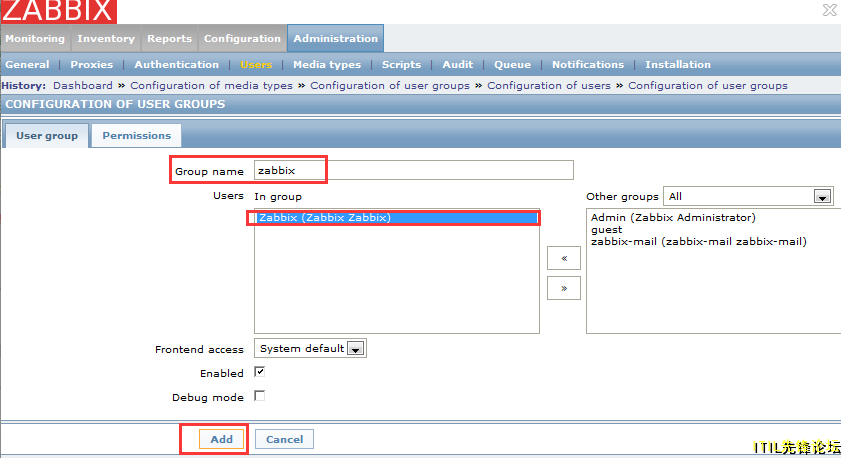The image size is (841, 458).
Task: Go to General submenu
Action: pyautogui.click(x=27, y=64)
